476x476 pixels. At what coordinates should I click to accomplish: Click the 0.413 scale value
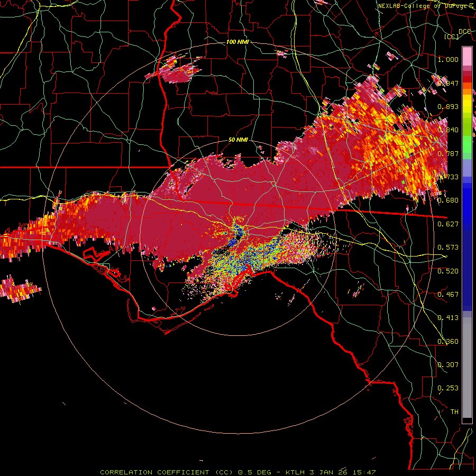[x=448, y=318]
